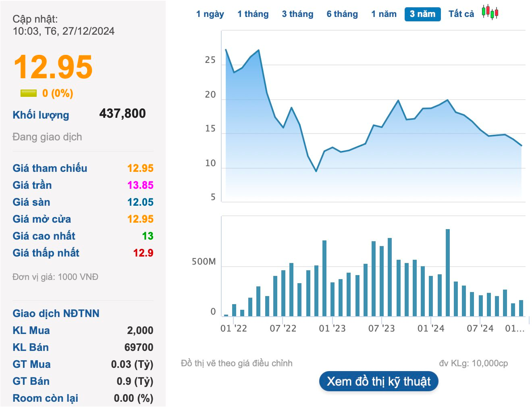Select the highest price value 13
The height and width of the screenshot is (409, 532).
148,236
